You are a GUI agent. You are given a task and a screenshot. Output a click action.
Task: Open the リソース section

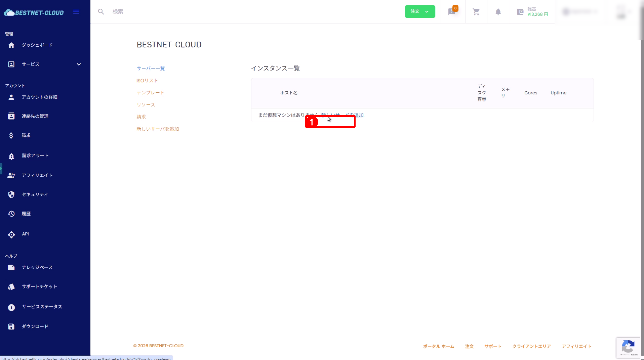(146, 105)
